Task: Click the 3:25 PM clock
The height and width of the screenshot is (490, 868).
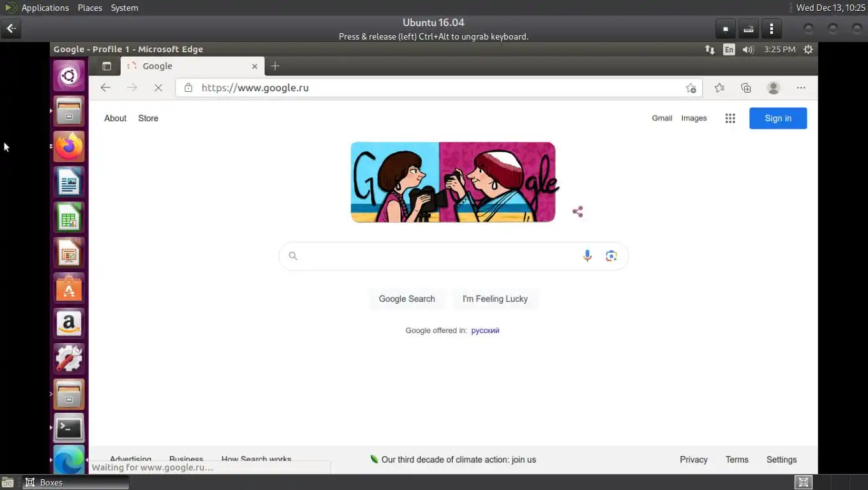Action: tap(779, 49)
